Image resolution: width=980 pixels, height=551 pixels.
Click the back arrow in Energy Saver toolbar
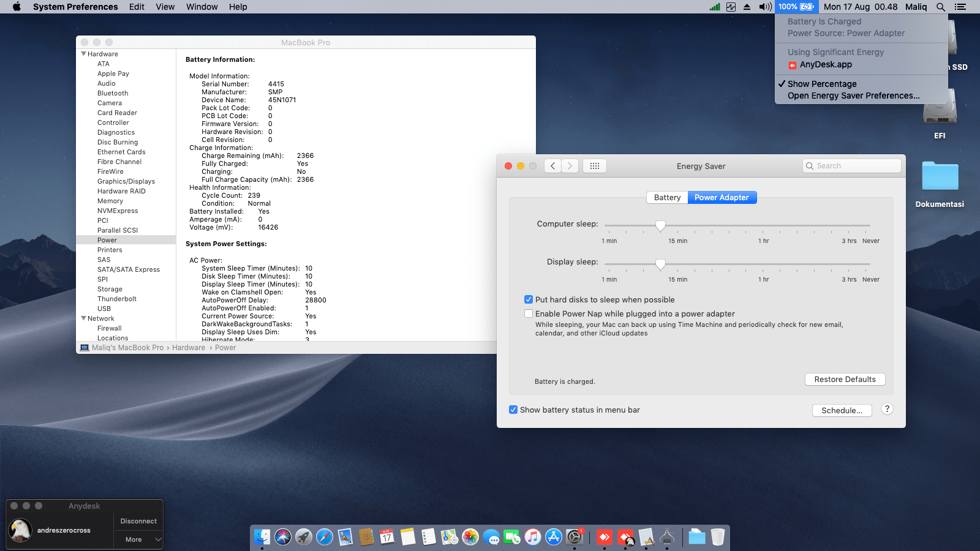point(552,166)
